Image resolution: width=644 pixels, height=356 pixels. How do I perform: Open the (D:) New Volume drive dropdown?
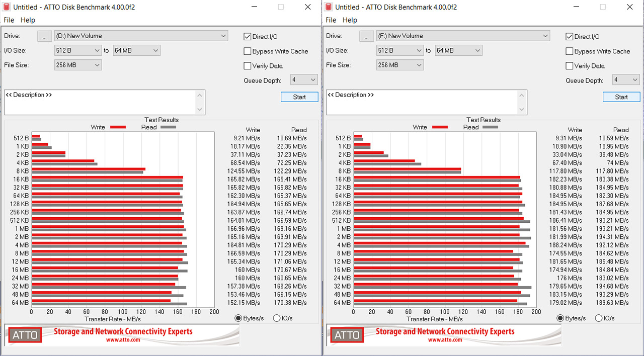point(141,36)
